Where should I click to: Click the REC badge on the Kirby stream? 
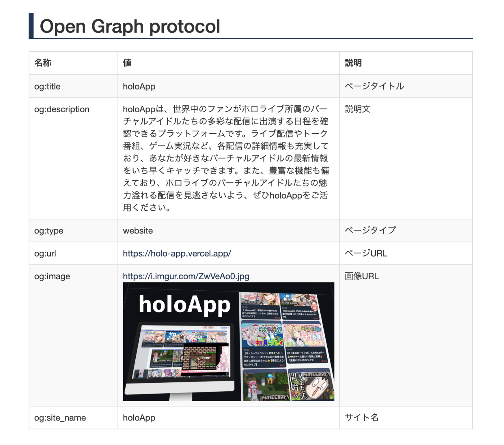324,361
